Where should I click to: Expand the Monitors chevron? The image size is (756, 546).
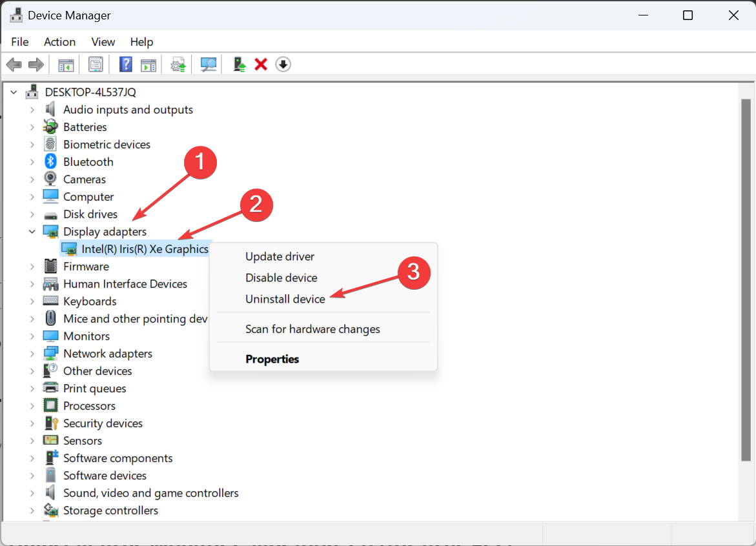(32, 336)
